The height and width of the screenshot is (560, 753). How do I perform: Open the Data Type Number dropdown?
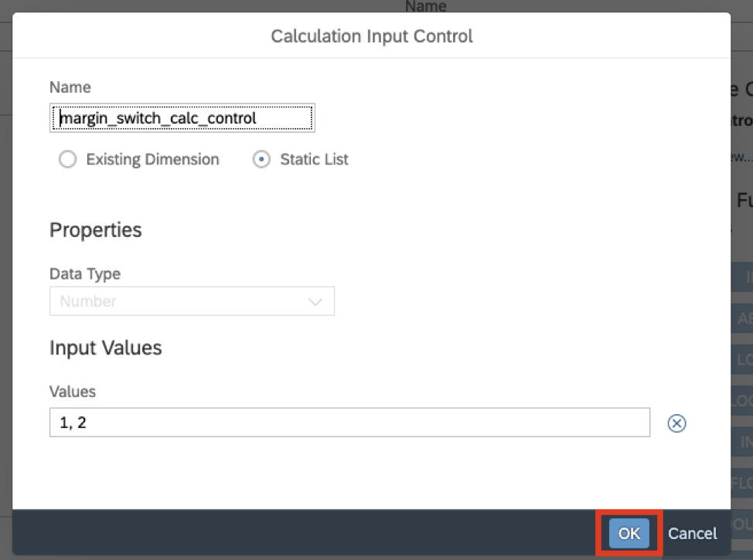[192, 301]
